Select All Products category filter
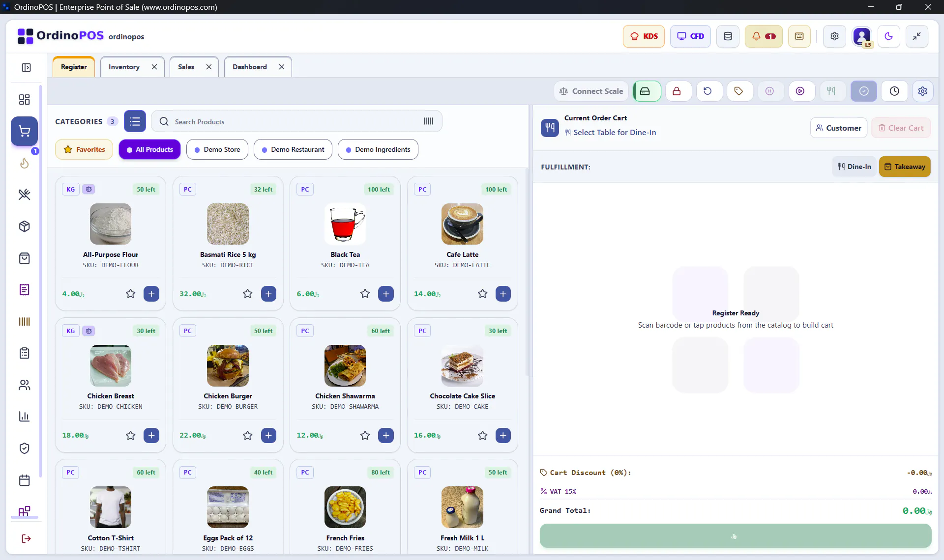 tap(149, 149)
